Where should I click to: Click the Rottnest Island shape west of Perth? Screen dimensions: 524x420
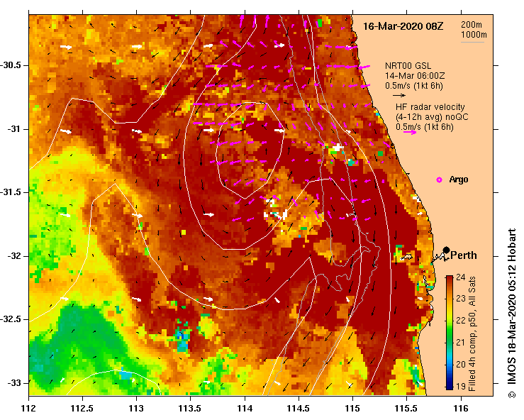coord(407,257)
